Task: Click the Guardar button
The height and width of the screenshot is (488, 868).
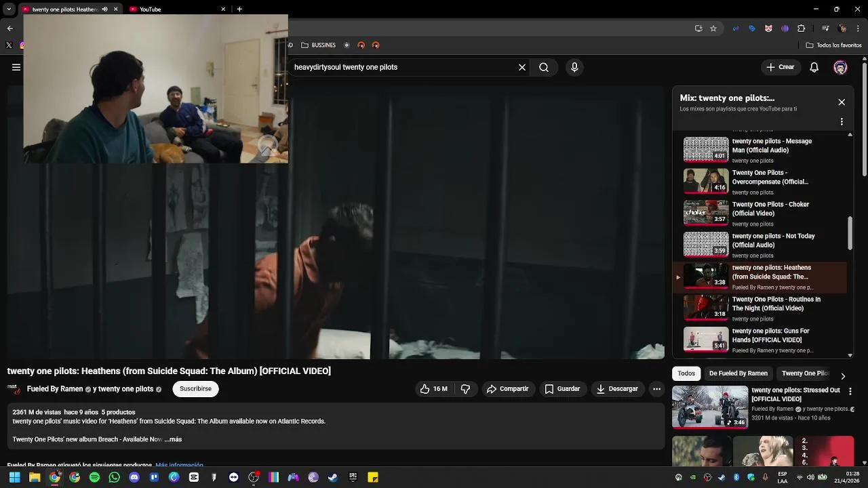Action: coord(563,389)
